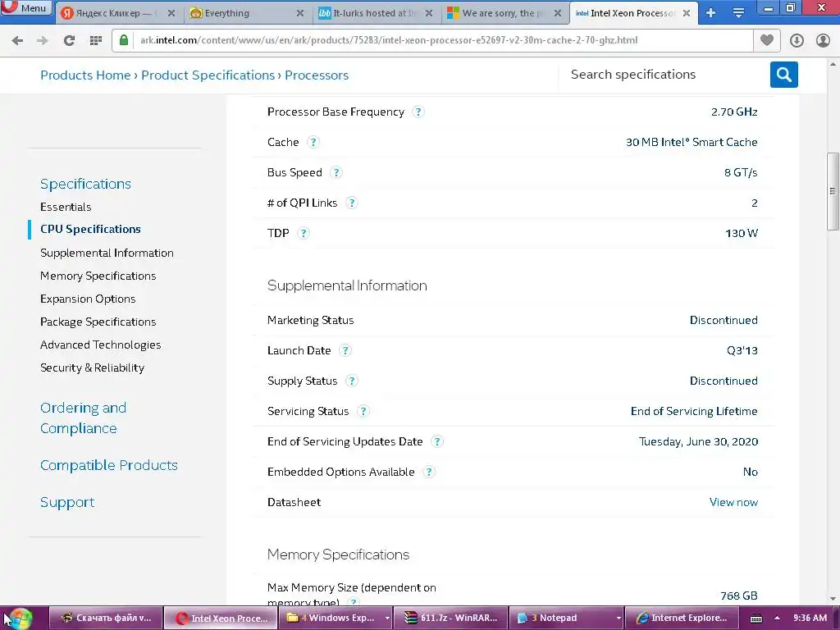
Task: Go to Essentials section in sidebar
Action: [x=66, y=207]
